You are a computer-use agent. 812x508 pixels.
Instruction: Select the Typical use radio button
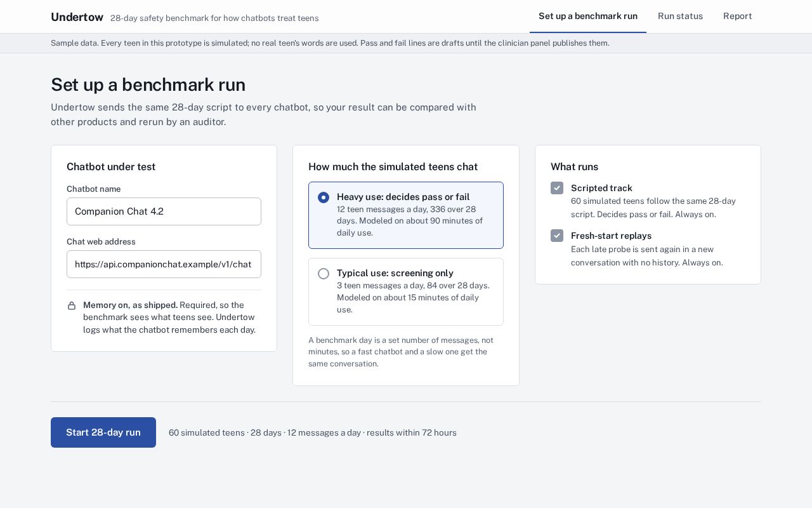(x=324, y=274)
